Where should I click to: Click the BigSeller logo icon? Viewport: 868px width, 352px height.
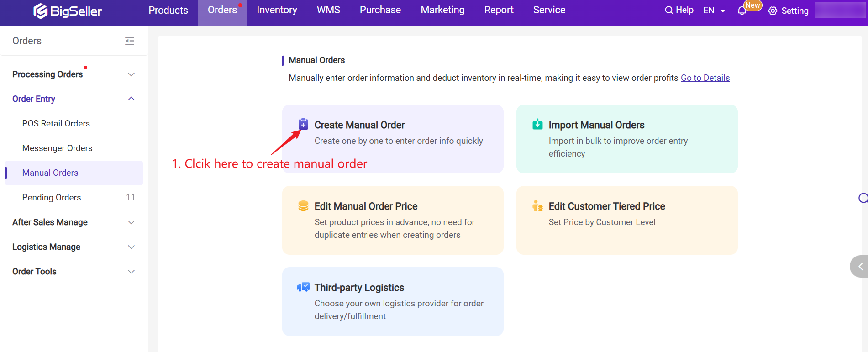coord(41,11)
